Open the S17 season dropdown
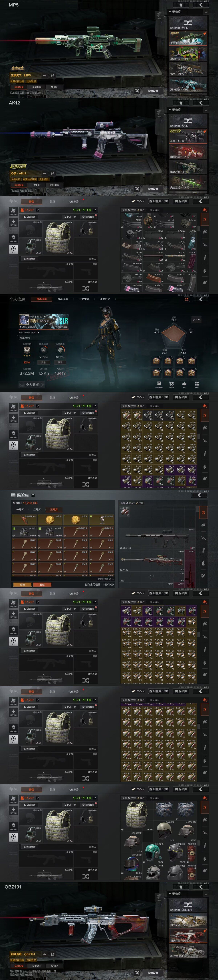218x980 pixels. pos(196,320)
